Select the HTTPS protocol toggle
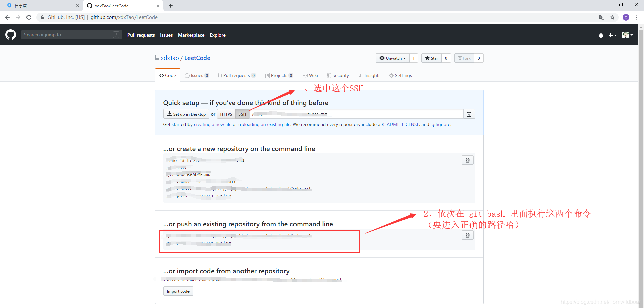This screenshot has height=308, width=644. [226, 114]
